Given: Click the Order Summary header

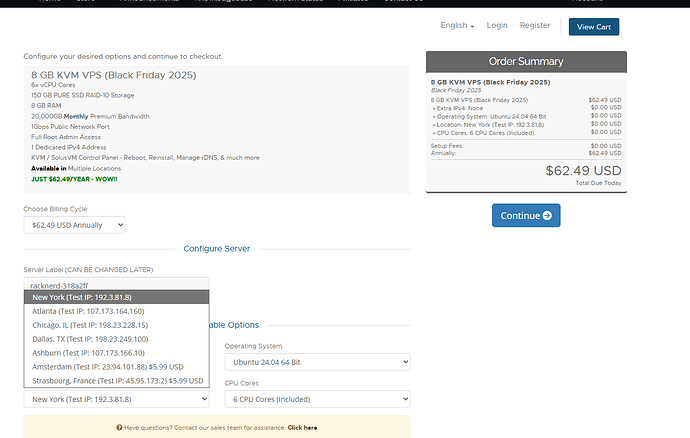Looking at the screenshot, I should pyautogui.click(x=526, y=62).
